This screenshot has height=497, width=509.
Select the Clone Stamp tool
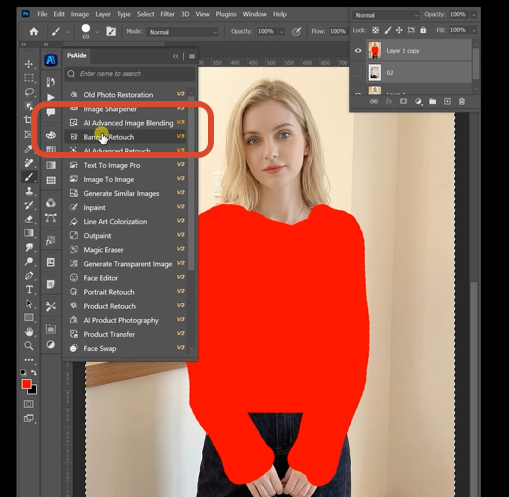click(29, 191)
